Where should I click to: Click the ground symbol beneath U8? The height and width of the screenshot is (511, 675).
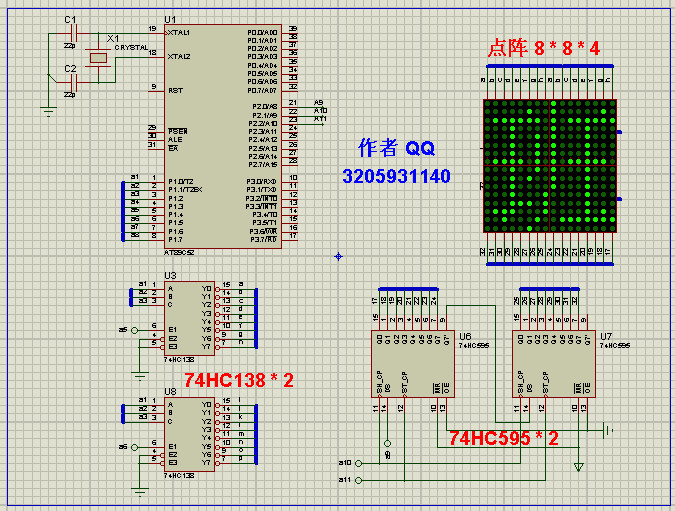click(140, 491)
